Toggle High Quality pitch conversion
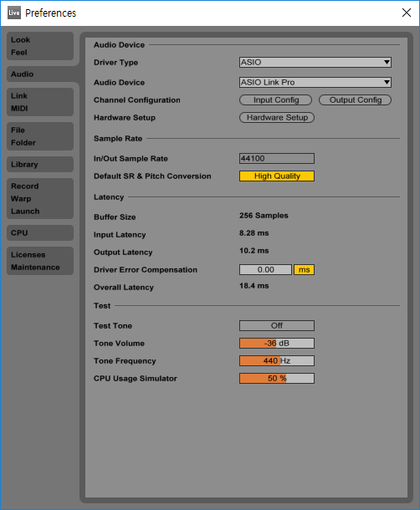The width and height of the screenshot is (420, 510). pos(277,176)
